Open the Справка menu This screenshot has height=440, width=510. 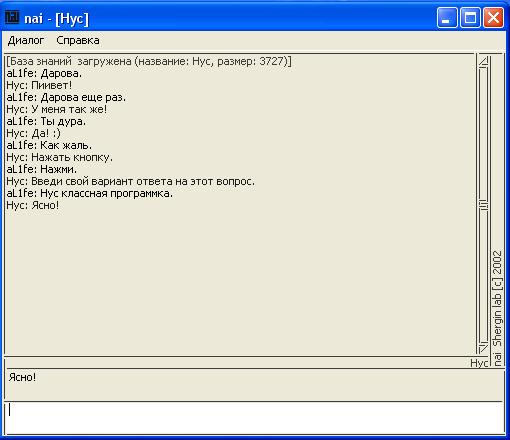click(x=78, y=40)
